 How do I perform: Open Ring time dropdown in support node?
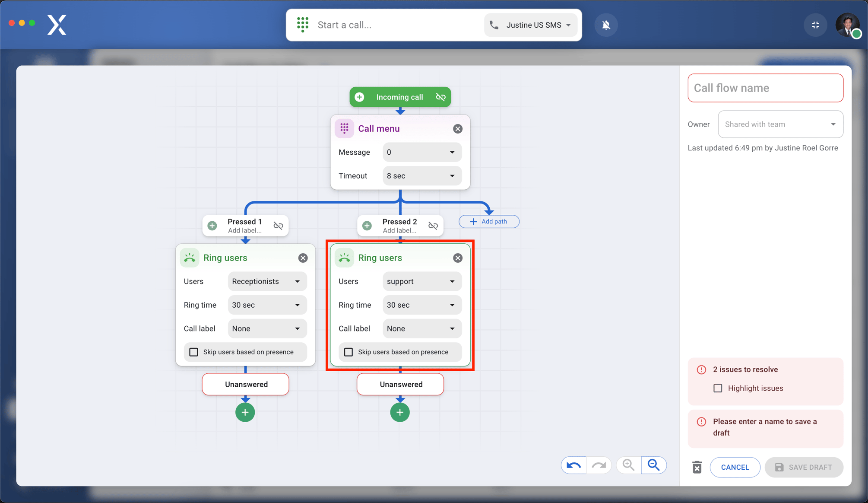pyautogui.click(x=422, y=305)
